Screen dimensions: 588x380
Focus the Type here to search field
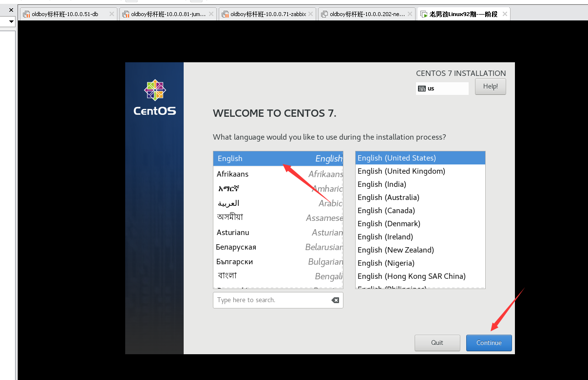tap(278, 300)
